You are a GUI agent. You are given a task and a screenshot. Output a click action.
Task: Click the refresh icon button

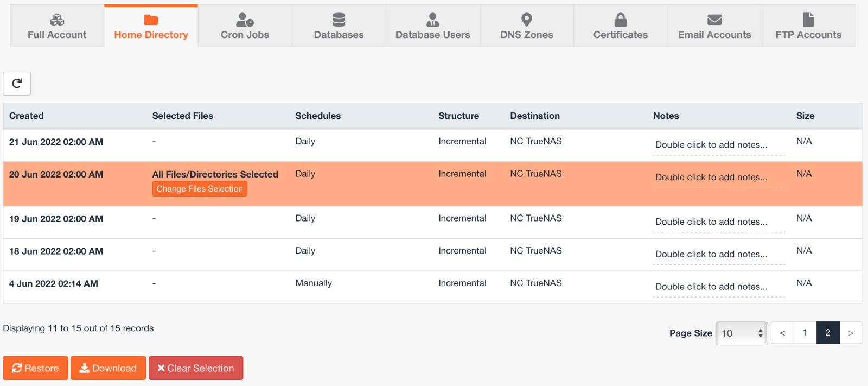point(17,84)
